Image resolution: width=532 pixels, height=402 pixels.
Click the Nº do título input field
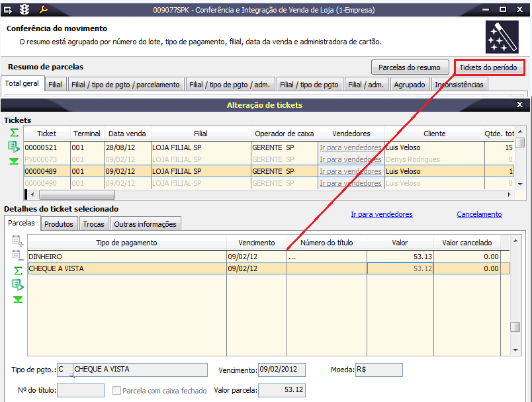[x=81, y=390]
